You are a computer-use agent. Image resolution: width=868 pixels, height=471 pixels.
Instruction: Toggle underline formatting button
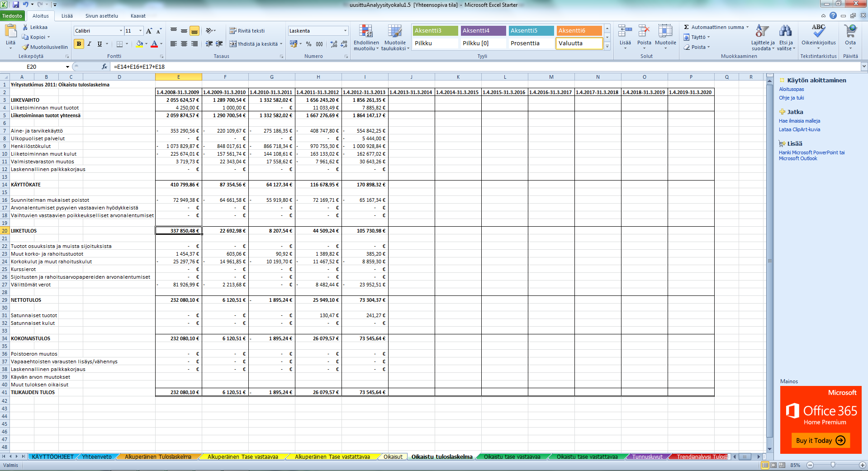coord(100,44)
